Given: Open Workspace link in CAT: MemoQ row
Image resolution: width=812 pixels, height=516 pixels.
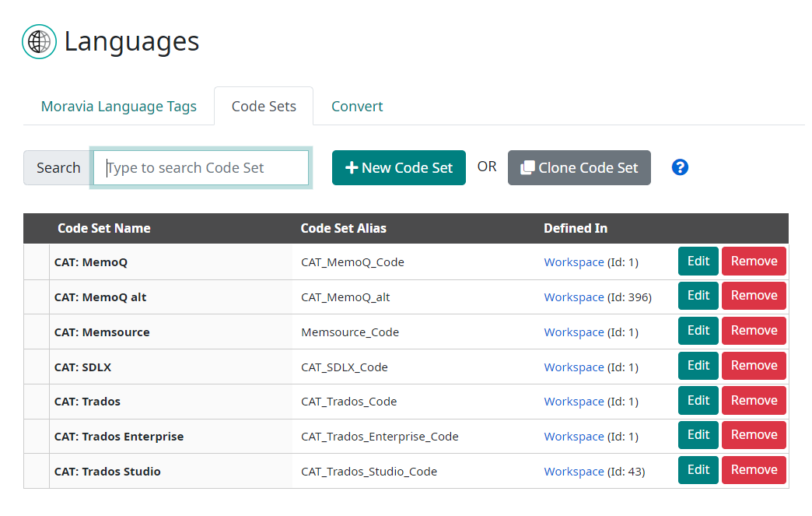Looking at the screenshot, I should [574, 262].
